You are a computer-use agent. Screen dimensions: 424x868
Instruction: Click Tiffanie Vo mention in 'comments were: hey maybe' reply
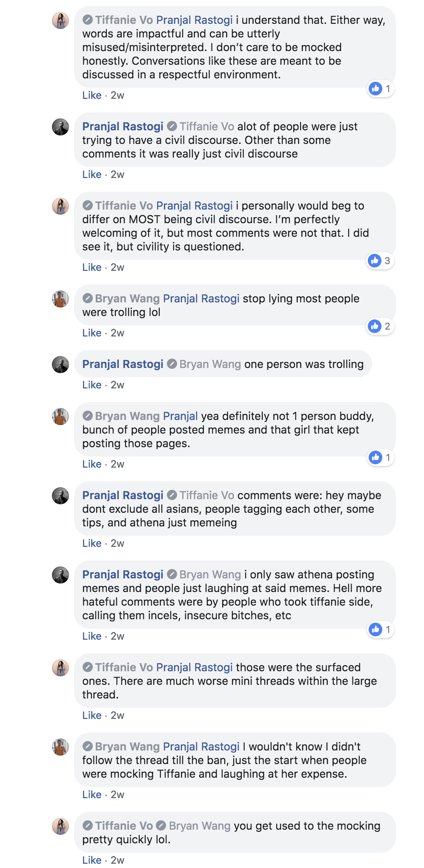pyautogui.click(x=207, y=495)
